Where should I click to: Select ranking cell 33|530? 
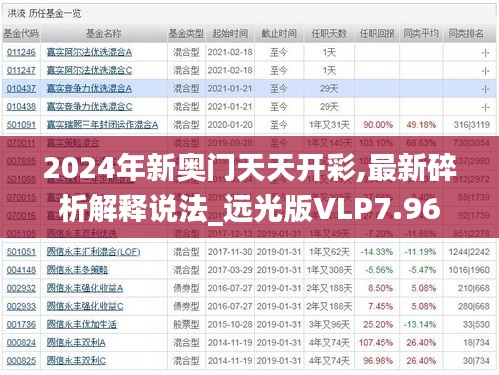(x=476, y=324)
